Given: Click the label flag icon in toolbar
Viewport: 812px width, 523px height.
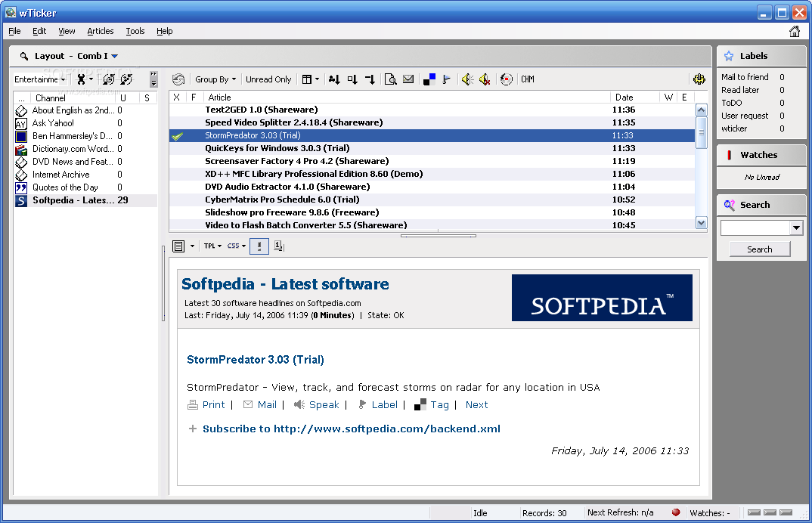Looking at the screenshot, I should click(x=446, y=79).
